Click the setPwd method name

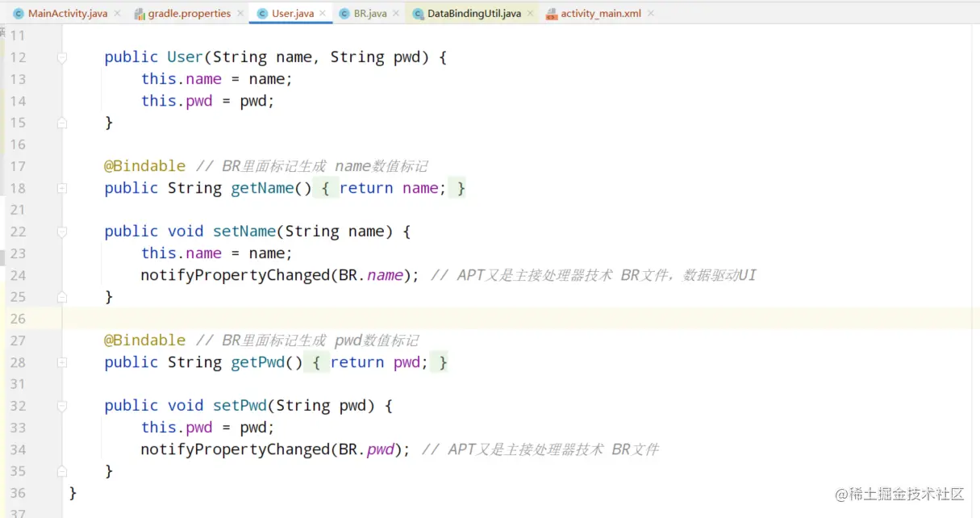240,406
